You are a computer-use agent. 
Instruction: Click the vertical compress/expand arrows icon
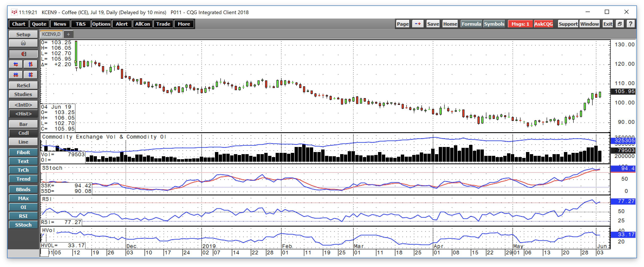[x=31, y=75]
